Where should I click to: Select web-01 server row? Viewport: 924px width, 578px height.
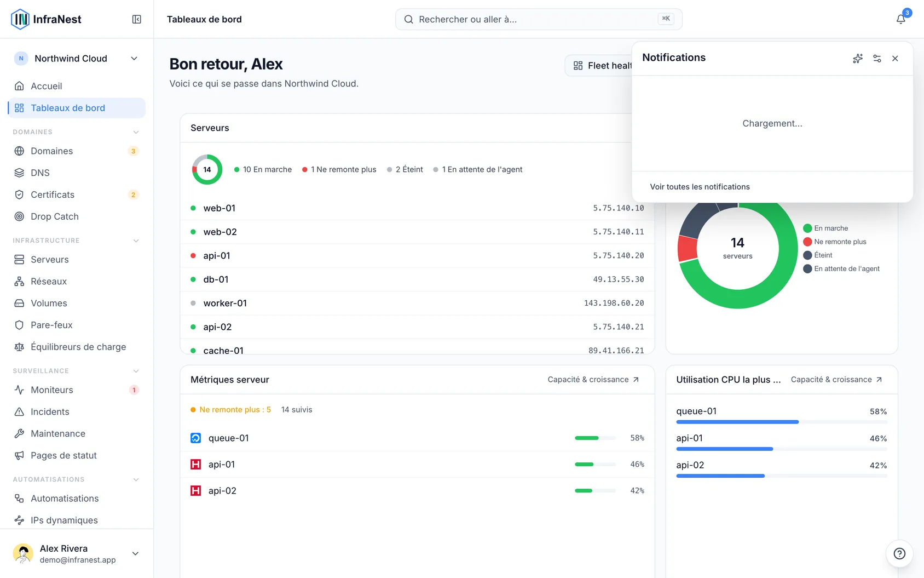(x=417, y=208)
